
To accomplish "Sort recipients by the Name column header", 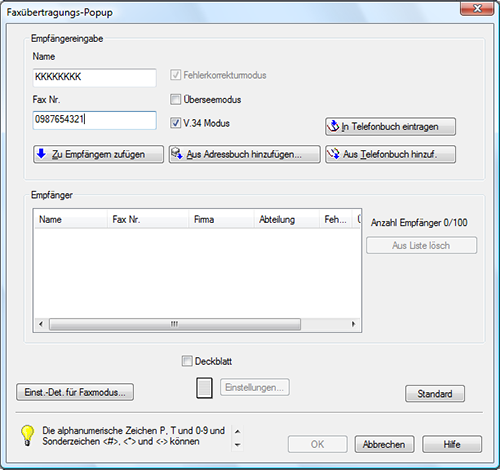I will [71, 219].
